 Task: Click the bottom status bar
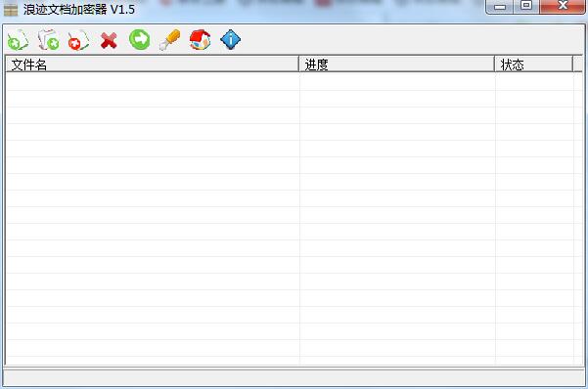(294, 377)
